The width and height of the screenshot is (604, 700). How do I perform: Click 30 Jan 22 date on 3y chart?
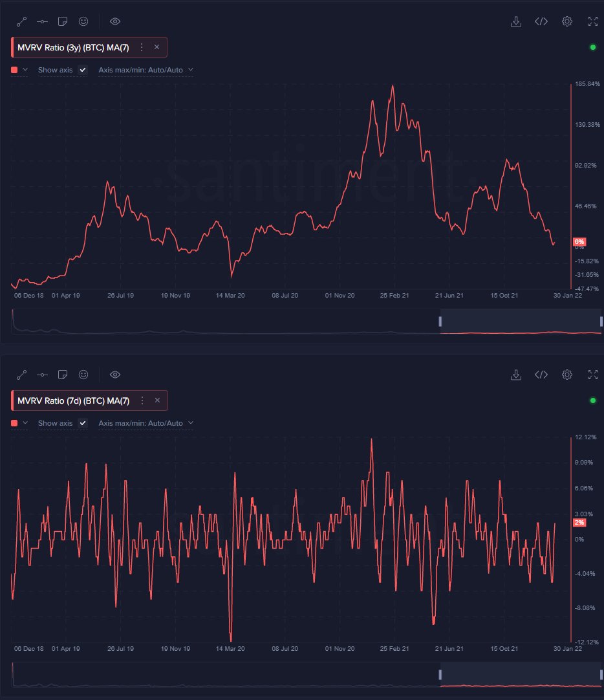[x=567, y=296]
